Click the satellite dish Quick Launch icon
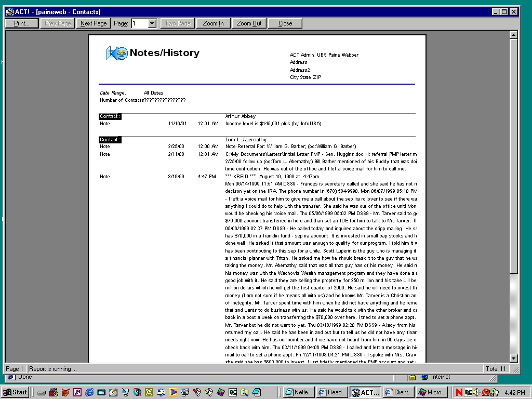The height and width of the screenshot is (399, 532). (x=125, y=393)
